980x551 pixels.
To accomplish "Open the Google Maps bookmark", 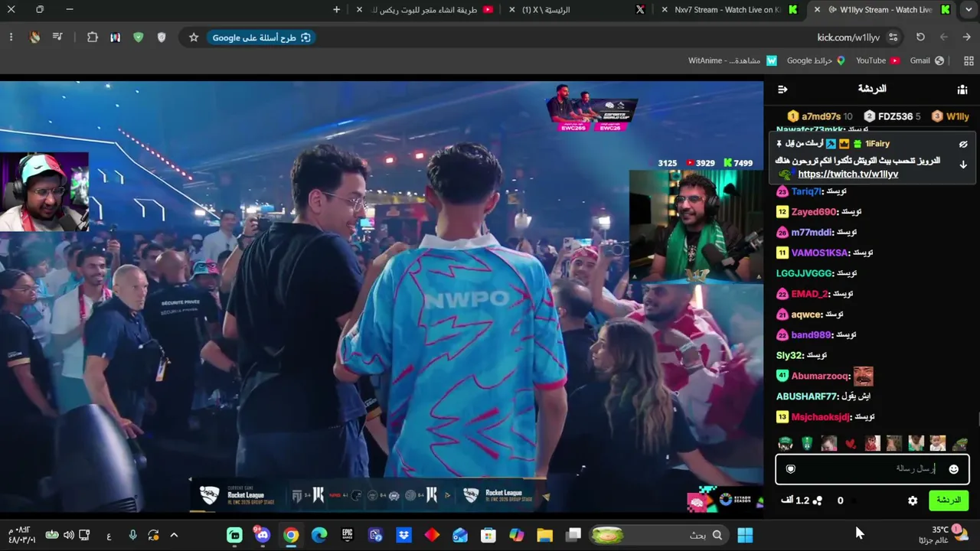I will click(816, 60).
